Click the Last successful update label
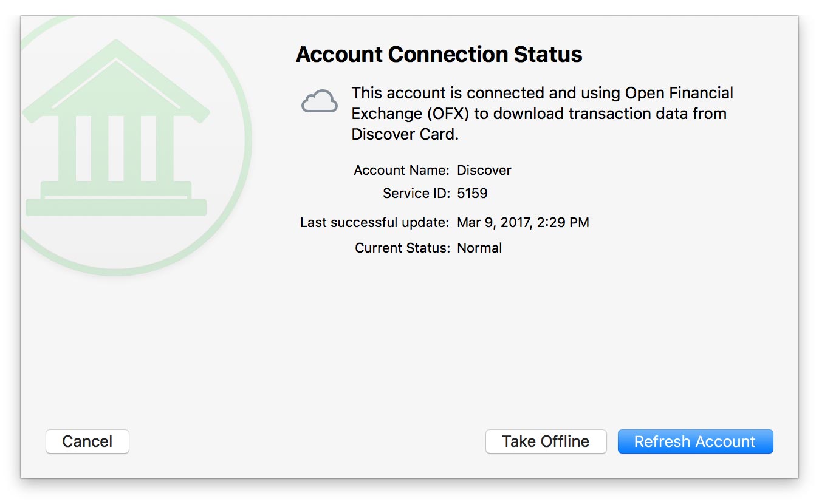819x504 pixels. tap(375, 222)
